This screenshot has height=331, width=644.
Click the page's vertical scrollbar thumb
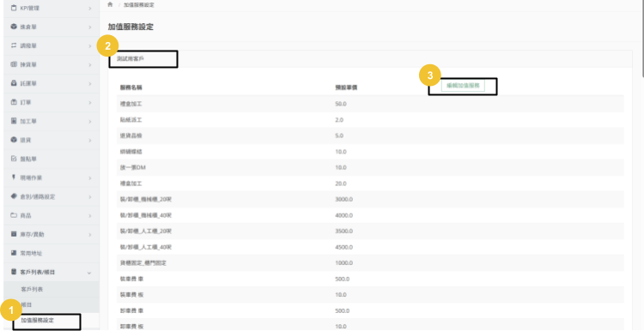642,38
